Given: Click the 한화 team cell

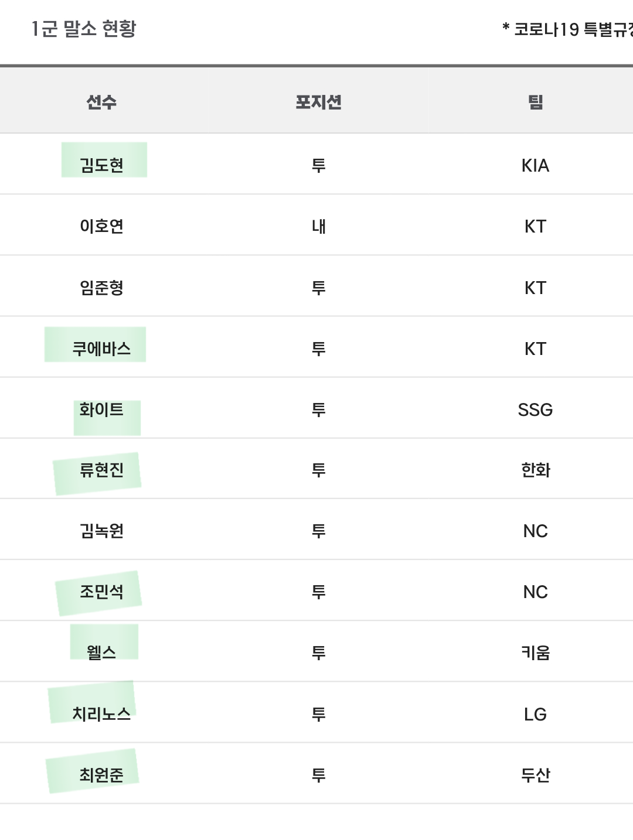Looking at the screenshot, I should tap(535, 470).
